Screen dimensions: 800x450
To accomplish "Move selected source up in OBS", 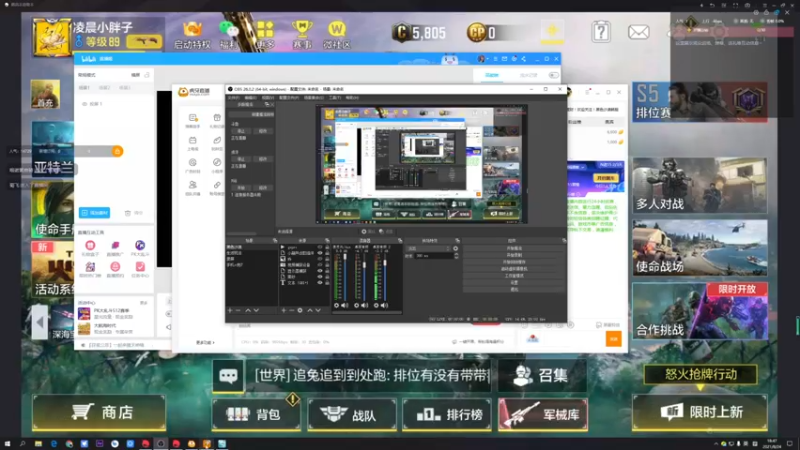I will [310, 310].
